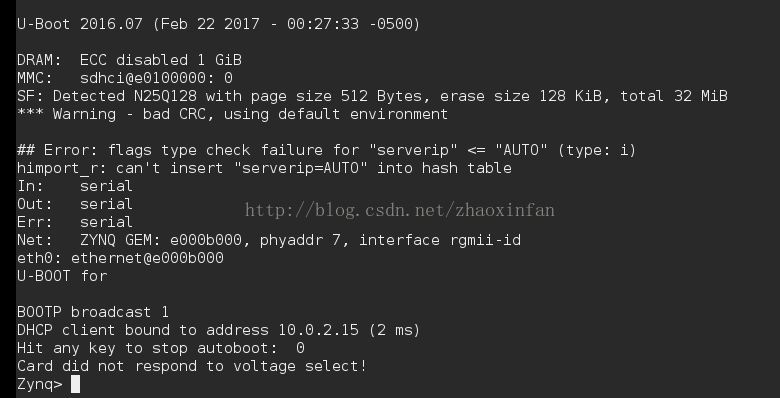
Task: Click the 'Card did not respond' message
Action: [192, 366]
